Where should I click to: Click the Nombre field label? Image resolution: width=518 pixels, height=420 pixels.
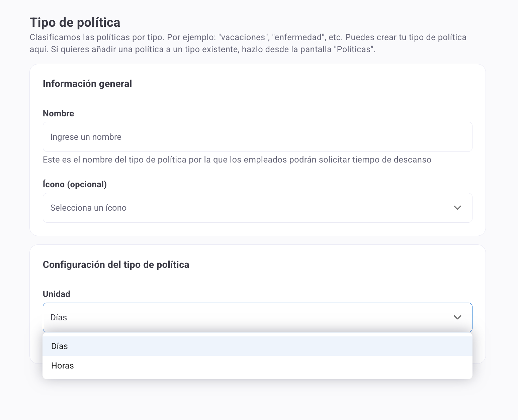coord(58,113)
